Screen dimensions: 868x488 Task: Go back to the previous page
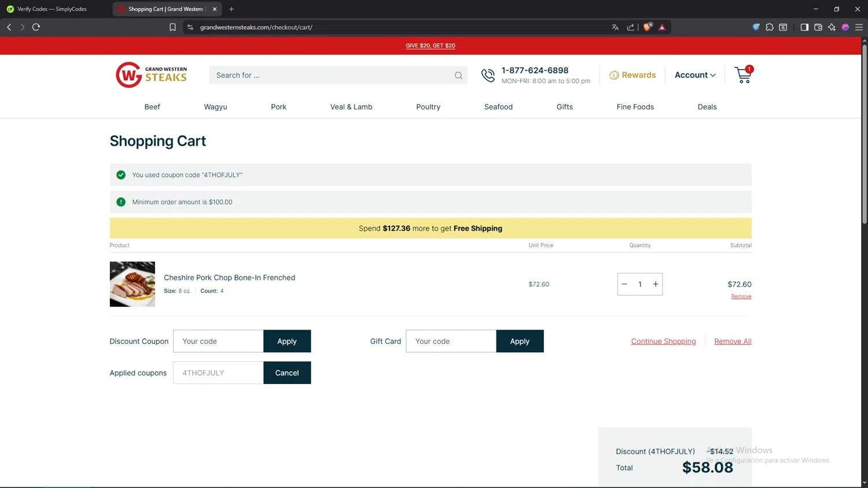[x=9, y=27]
